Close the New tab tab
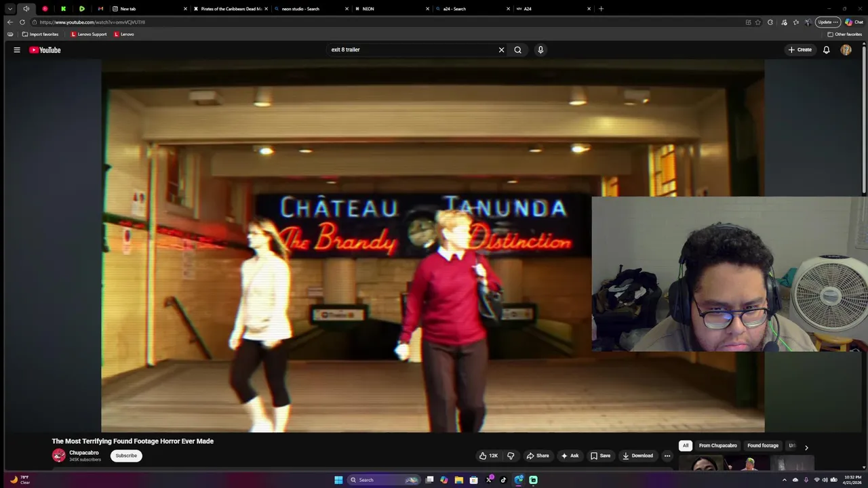Viewport: 868px width, 488px height. click(x=185, y=9)
